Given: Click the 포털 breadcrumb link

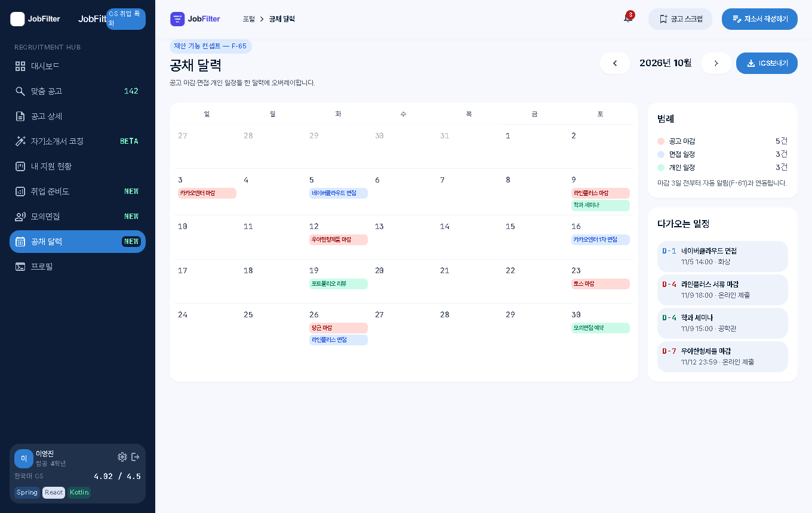Looking at the screenshot, I should [x=248, y=19].
